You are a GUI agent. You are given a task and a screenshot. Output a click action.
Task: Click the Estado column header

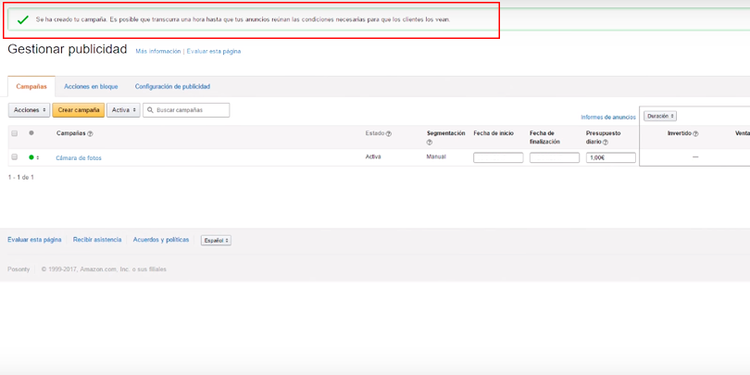pyautogui.click(x=375, y=133)
